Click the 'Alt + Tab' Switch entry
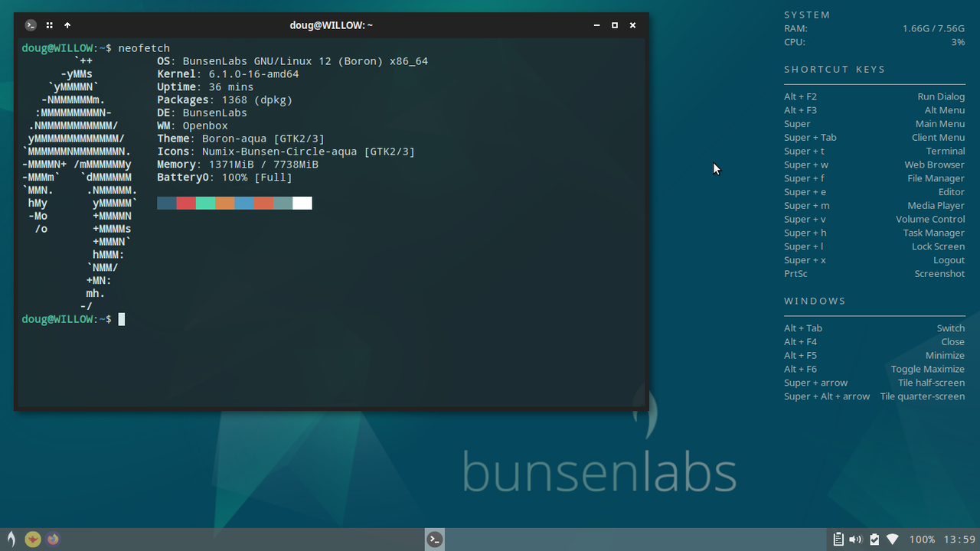 [874, 328]
